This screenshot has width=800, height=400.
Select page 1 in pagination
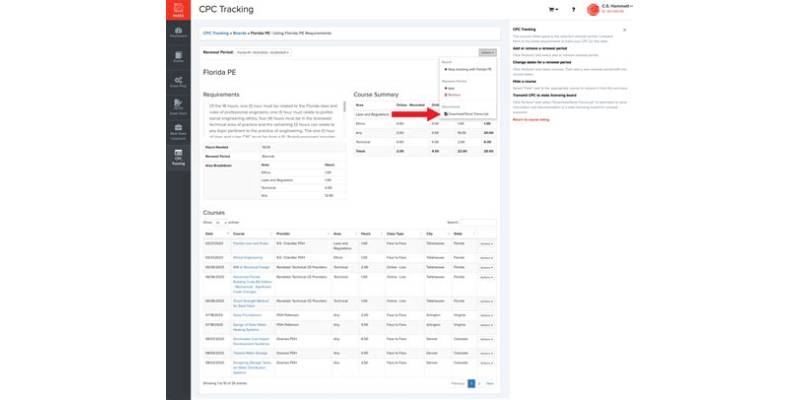coord(471,383)
